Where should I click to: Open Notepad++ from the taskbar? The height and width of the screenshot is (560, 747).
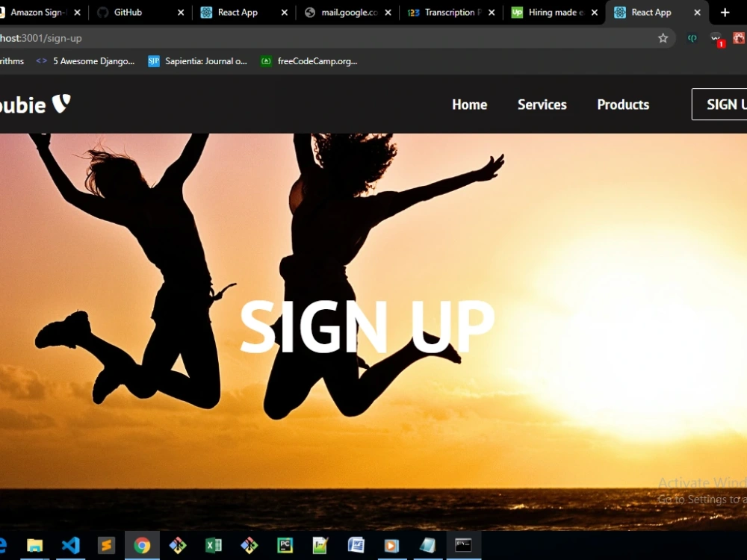coord(320,545)
